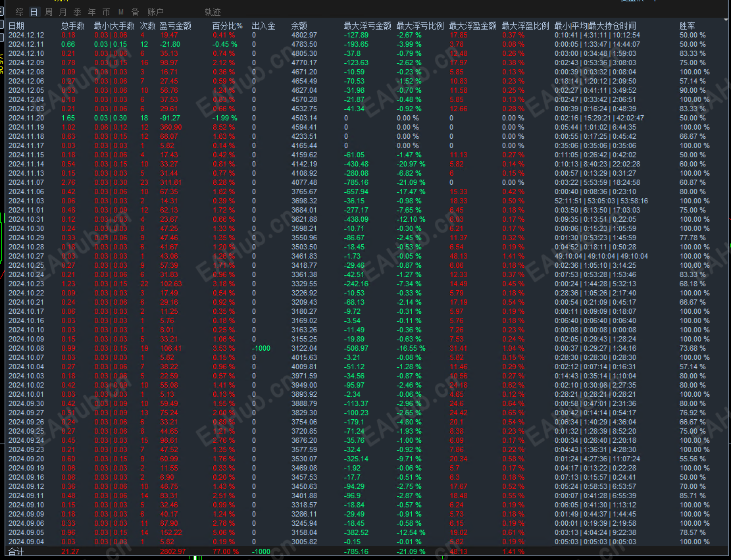Select the 2024.10.08 date row

(x=26, y=348)
